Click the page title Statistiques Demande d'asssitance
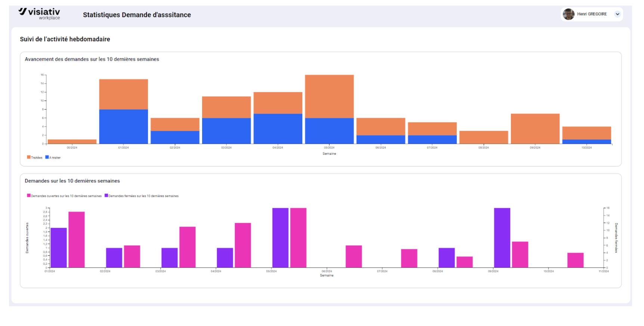Viewport: 644px width, 326px height. (137, 15)
